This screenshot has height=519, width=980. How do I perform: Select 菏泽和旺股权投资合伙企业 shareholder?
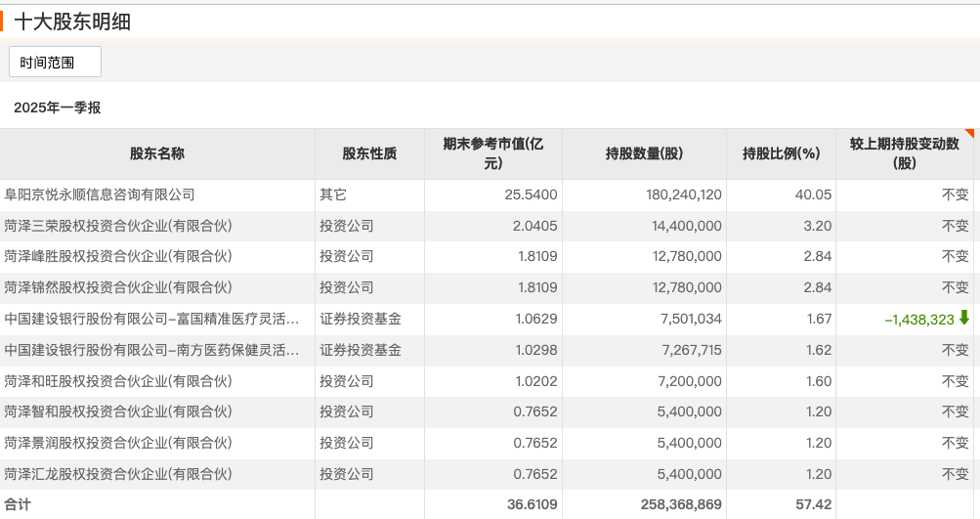(118, 381)
